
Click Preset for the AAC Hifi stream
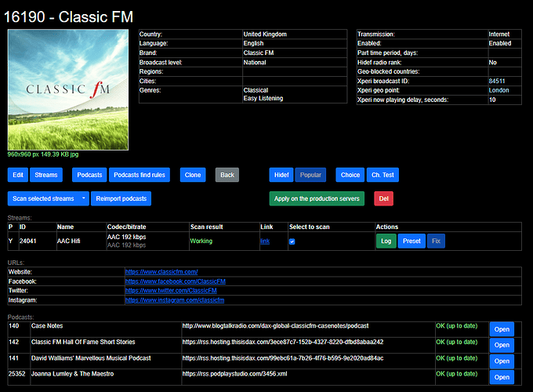[x=412, y=241]
